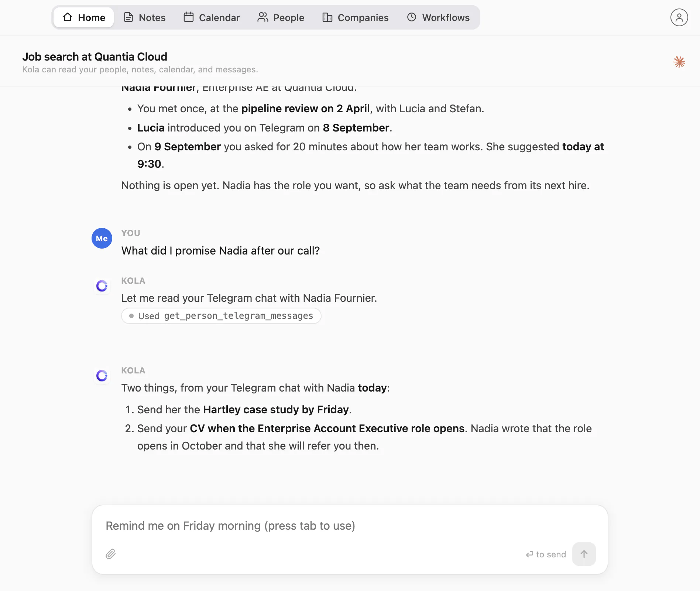This screenshot has height=591, width=700.
Task: Click the second Kola avatar icon
Action: pyautogui.click(x=102, y=376)
